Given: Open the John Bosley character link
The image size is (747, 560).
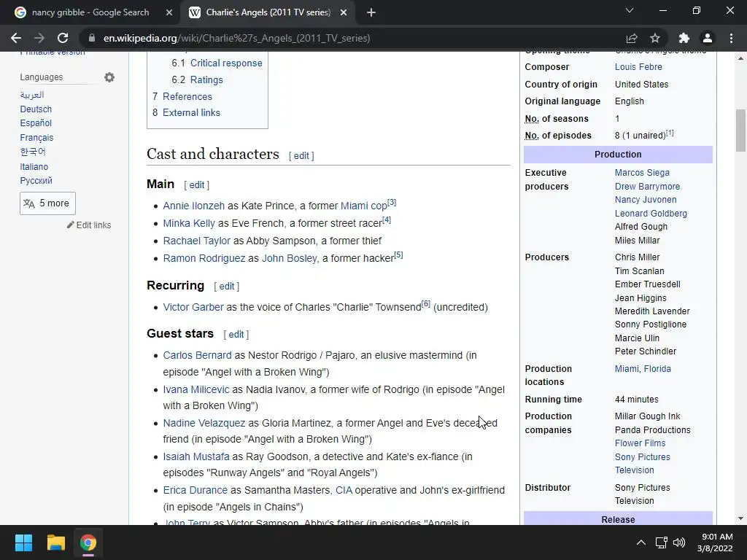Looking at the screenshot, I should (x=289, y=259).
